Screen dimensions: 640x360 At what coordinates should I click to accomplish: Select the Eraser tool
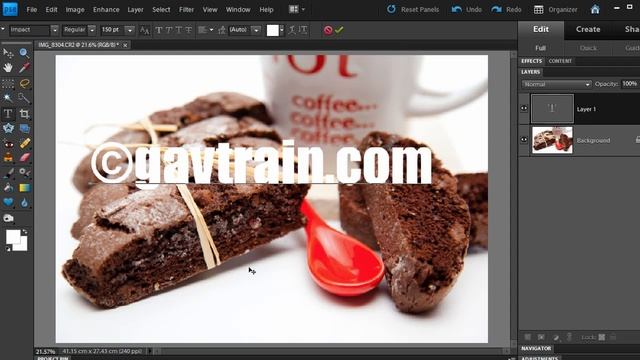point(24,158)
